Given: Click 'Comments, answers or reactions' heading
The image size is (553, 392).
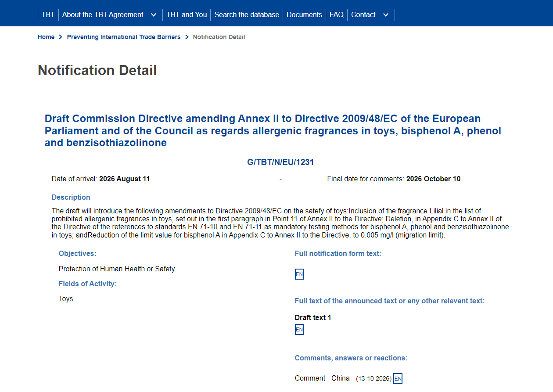Looking at the screenshot, I should [351, 358].
